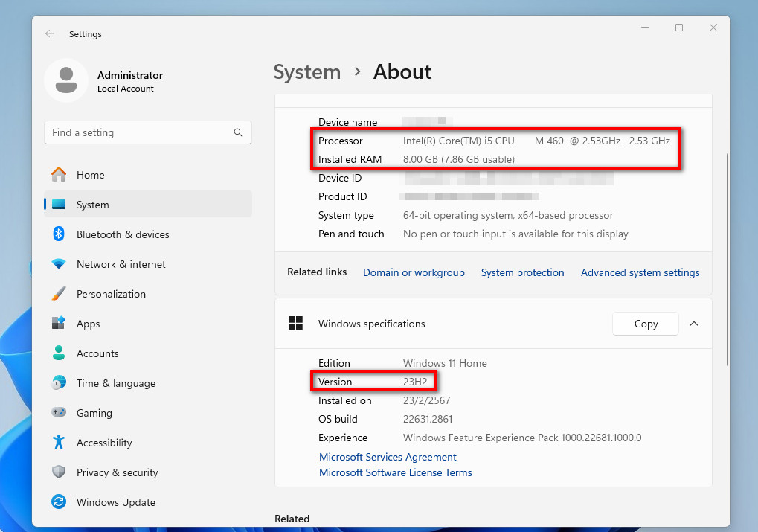This screenshot has height=532, width=758.
Task: Open System protection link
Action: pos(523,272)
